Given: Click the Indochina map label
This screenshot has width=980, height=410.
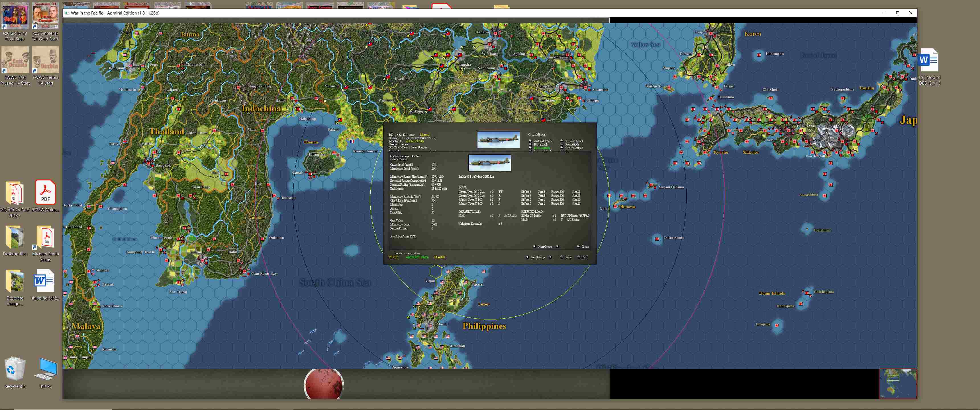Looking at the screenshot, I should 261,108.
